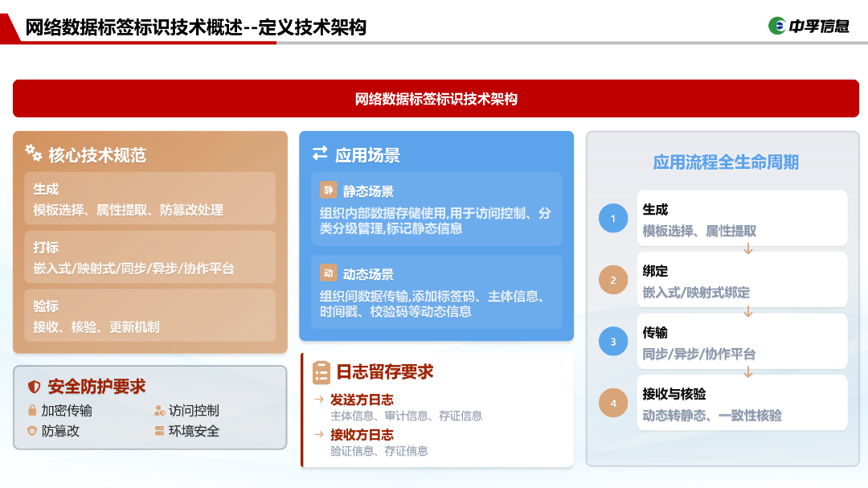
Task: Click the lock icon next to 加密传输
Action: [32, 410]
